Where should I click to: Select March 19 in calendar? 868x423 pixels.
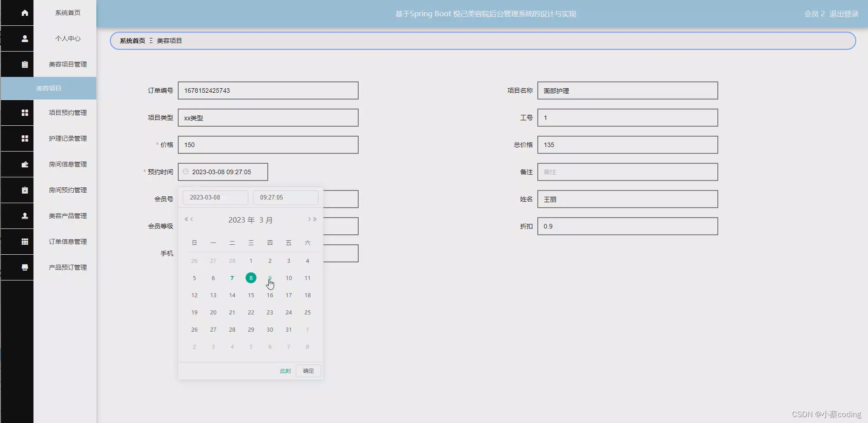click(194, 312)
